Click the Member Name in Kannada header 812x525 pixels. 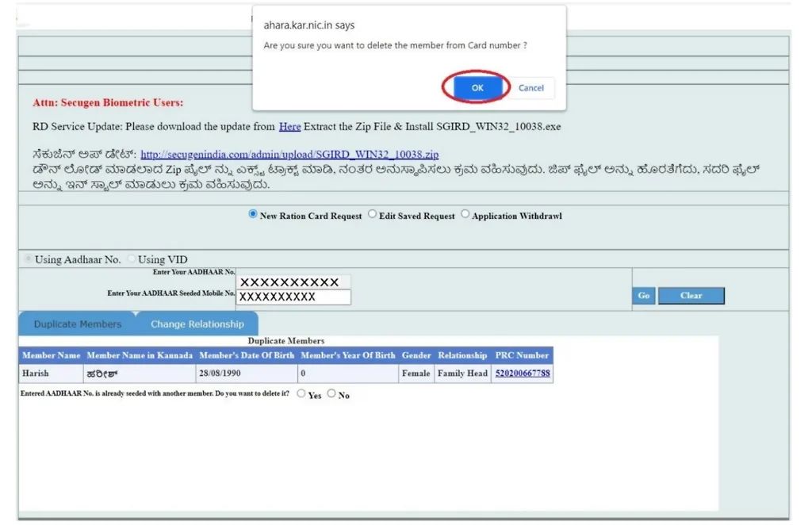pyautogui.click(x=140, y=355)
